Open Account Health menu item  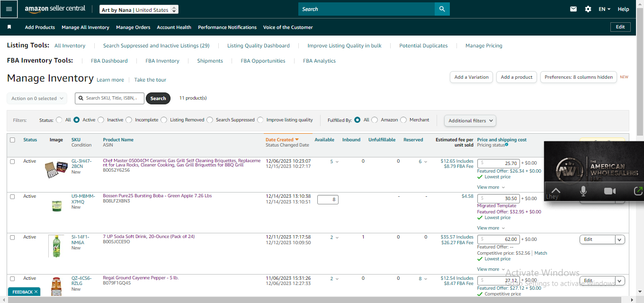tap(174, 28)
